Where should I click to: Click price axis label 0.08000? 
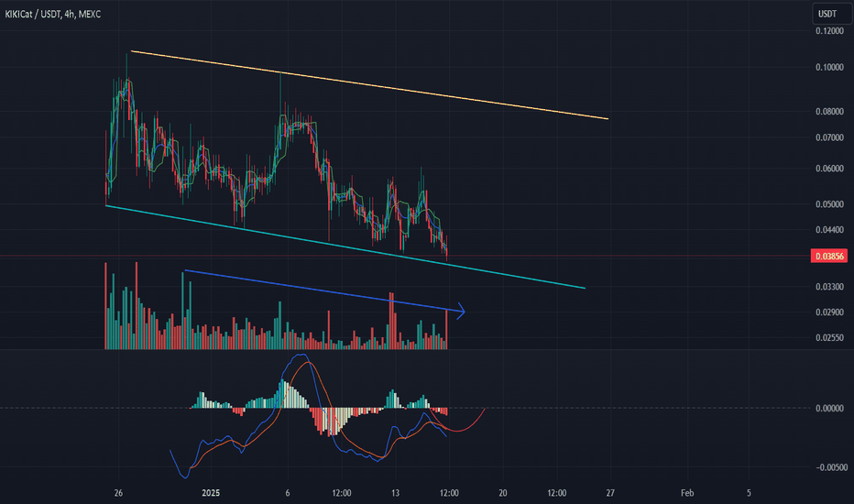[x=829, y=111]
